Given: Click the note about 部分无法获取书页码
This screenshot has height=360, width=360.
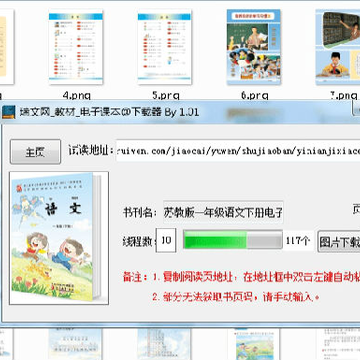Looking at the screenshot, I should (x=235, y=297).
